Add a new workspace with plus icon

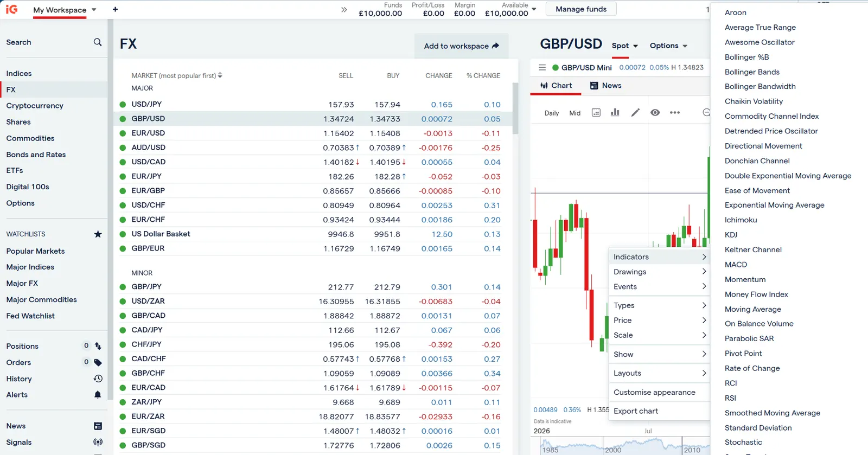click(115, 9)
